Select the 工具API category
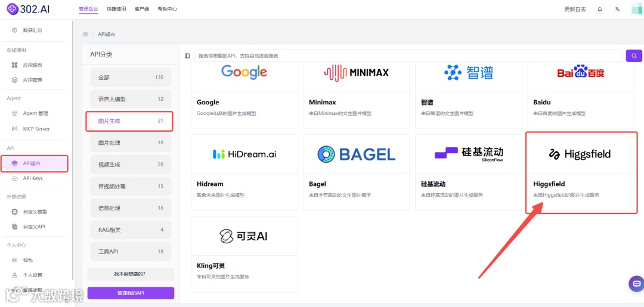The image size is (644, 307). [131, 251]
